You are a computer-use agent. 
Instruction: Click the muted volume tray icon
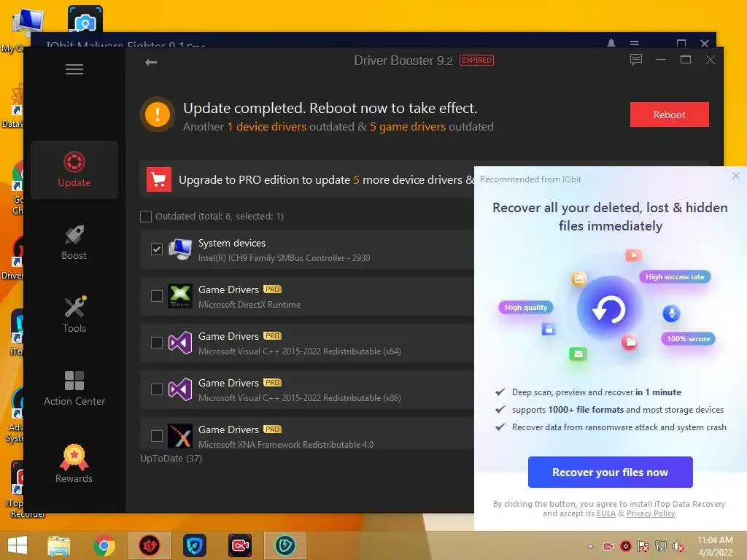[678, 546]
